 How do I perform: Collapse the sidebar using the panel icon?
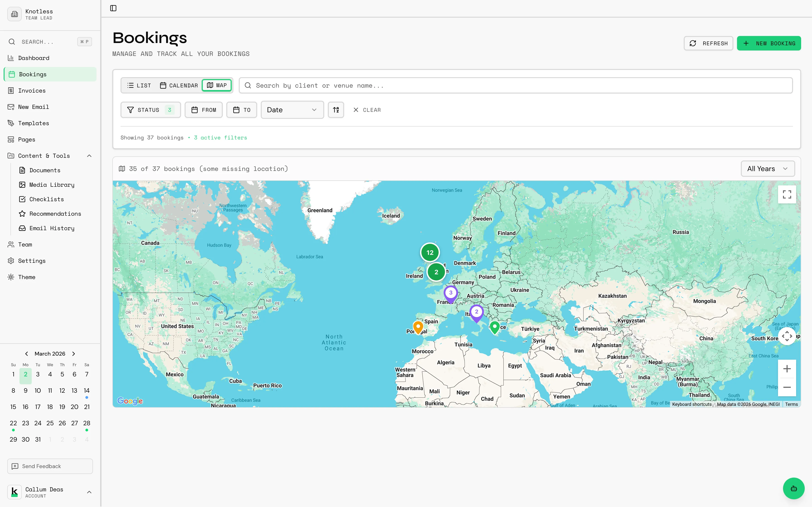[x=113, y=8]
